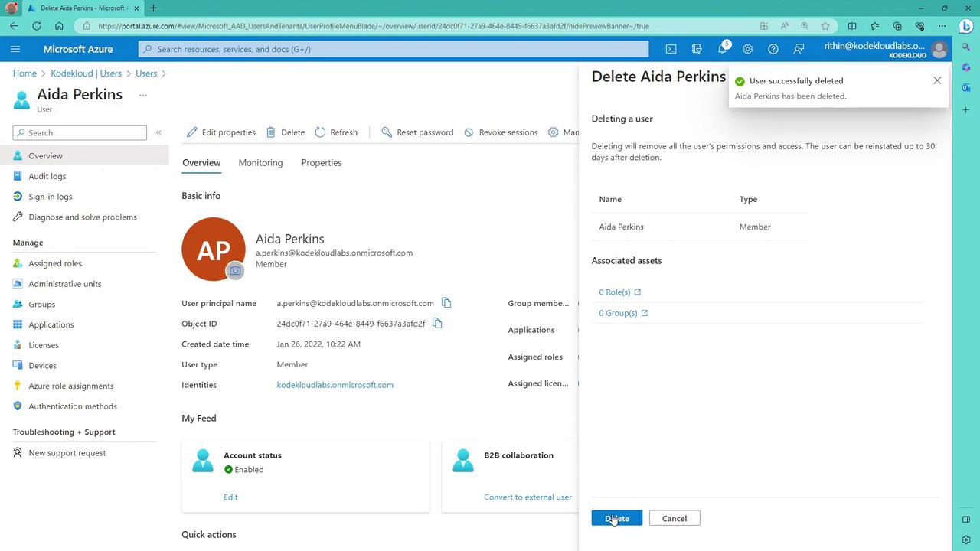Open a new browser tab
Screen dimensions: 980x551
point(153,8)
